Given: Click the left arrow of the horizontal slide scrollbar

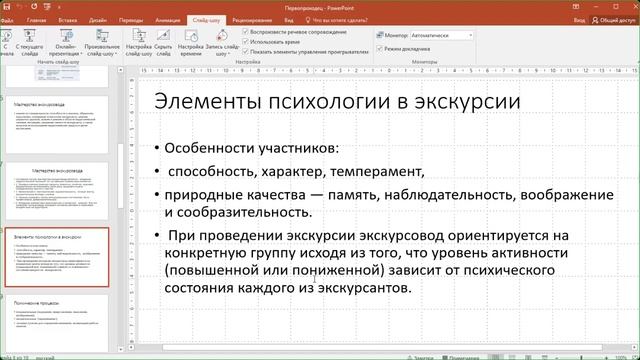Looking at the screenshot, I should click(131, 347).
